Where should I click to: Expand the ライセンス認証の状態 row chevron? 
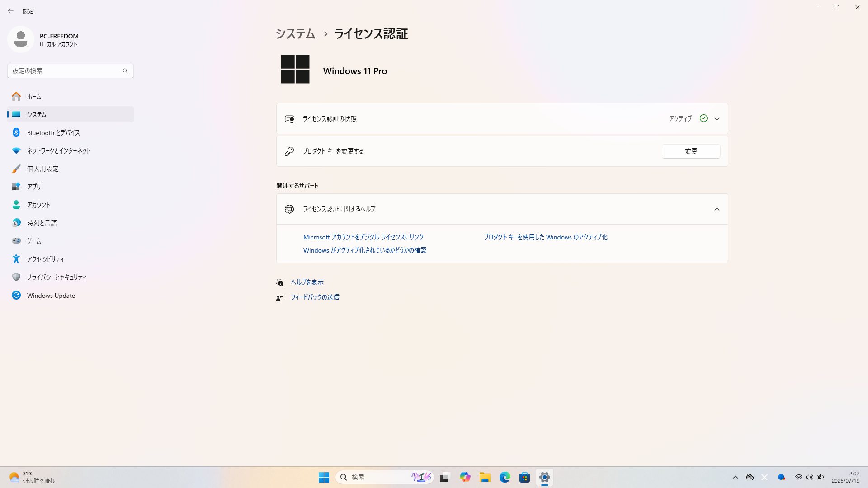[717, 119]
